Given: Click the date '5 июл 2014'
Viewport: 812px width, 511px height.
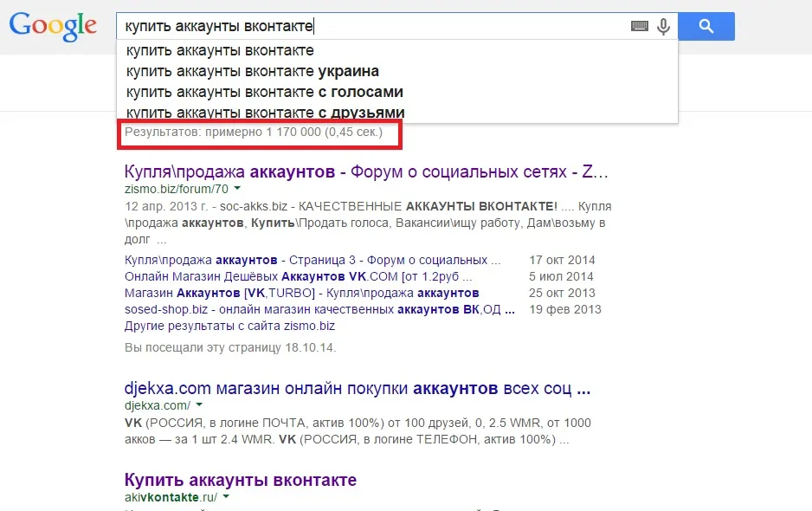Looking at the screenshot, I should [x=561, y=276].
